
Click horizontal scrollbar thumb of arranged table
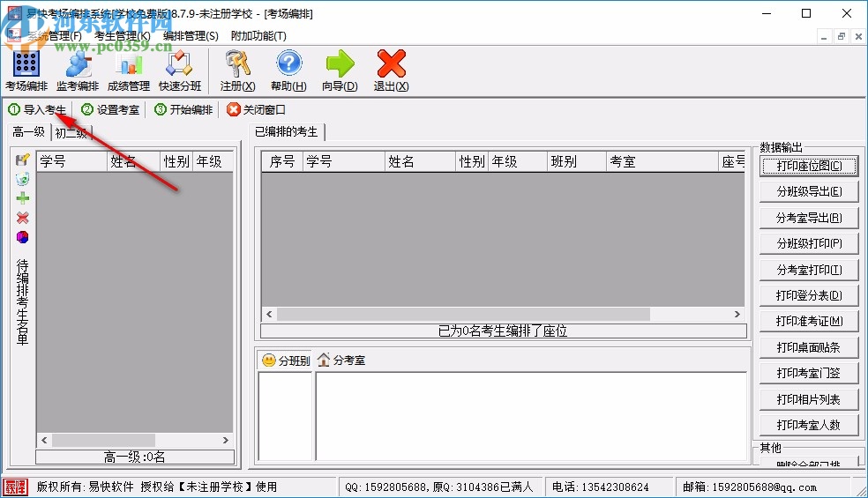click(464, 315)
